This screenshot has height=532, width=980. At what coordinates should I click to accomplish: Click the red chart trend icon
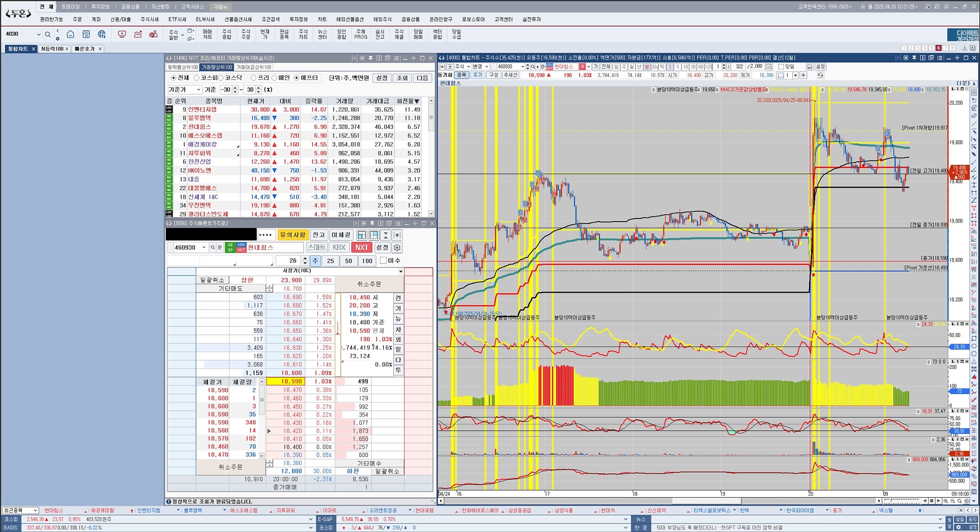click(138, 34)
